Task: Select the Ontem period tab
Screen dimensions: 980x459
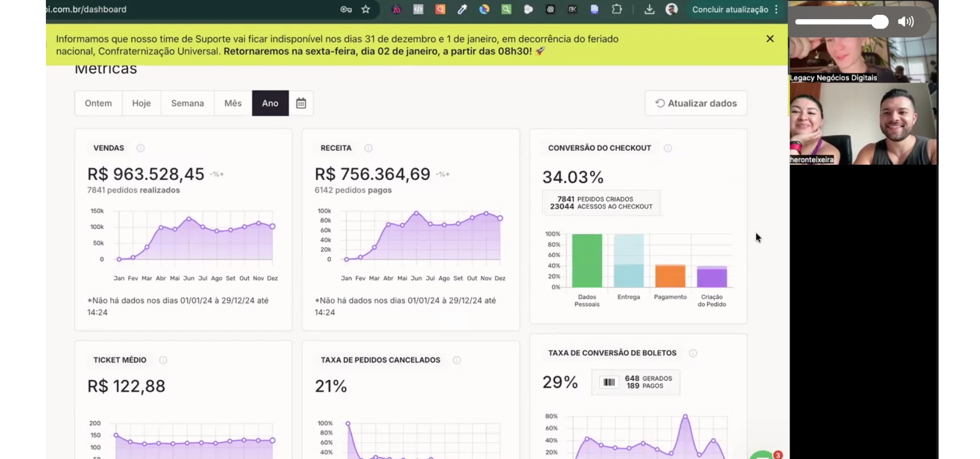Action: 98,103
